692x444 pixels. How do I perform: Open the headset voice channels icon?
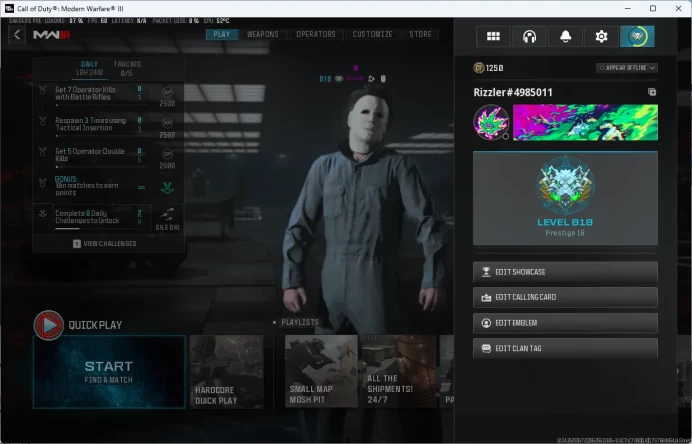tap(529, 36)
